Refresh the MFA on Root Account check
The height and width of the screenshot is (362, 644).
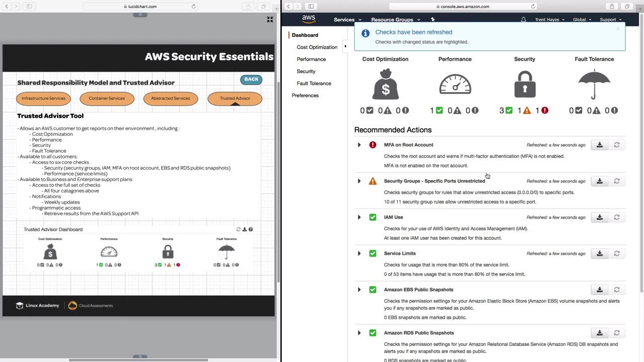coord(616,145)
